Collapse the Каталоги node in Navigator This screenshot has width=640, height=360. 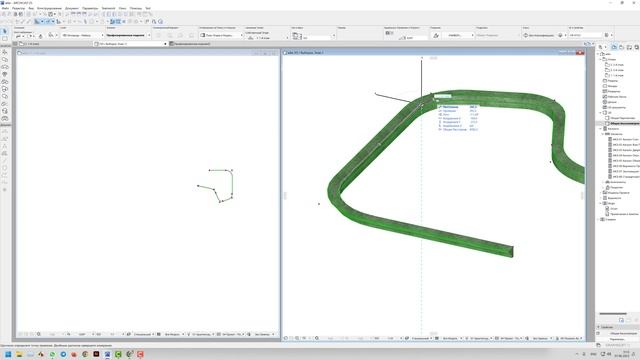(x=601, y=129)
